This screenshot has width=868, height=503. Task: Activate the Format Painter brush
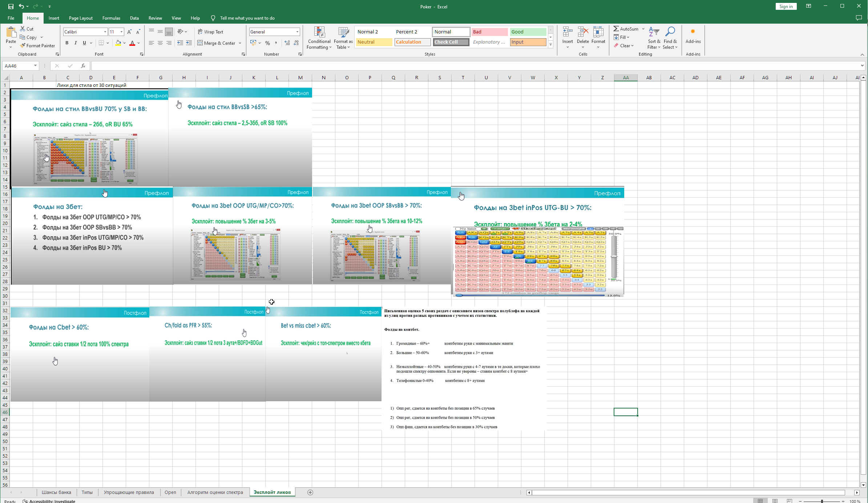pos(37,45)
